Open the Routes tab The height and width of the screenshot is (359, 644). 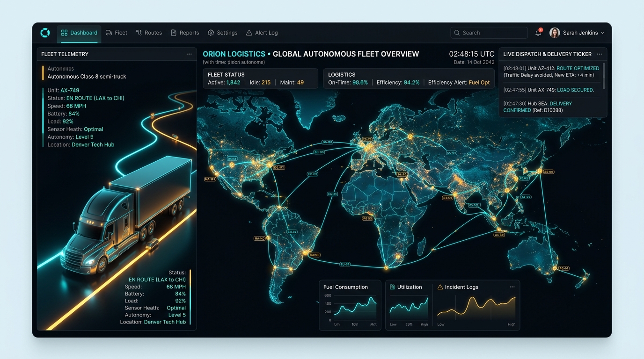click(x=149, y=33)
